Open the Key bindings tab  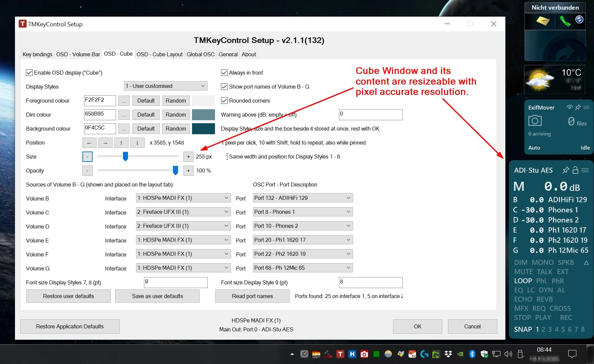click(x=37, y=54)
